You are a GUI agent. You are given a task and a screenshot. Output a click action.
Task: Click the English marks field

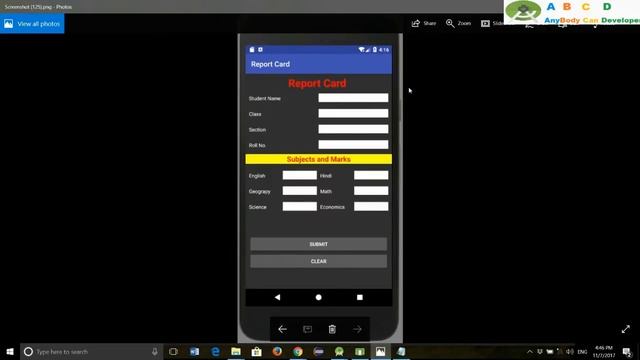300,176
